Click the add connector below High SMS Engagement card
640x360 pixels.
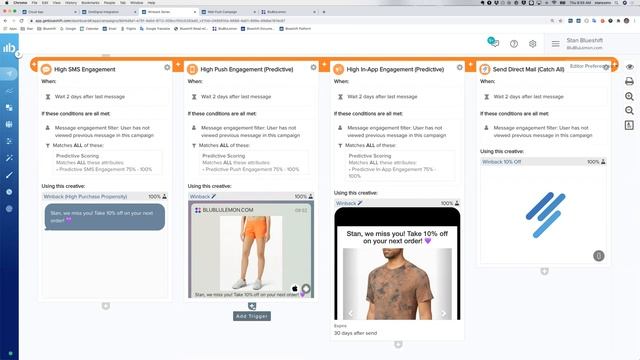click(x=106, y=306)
